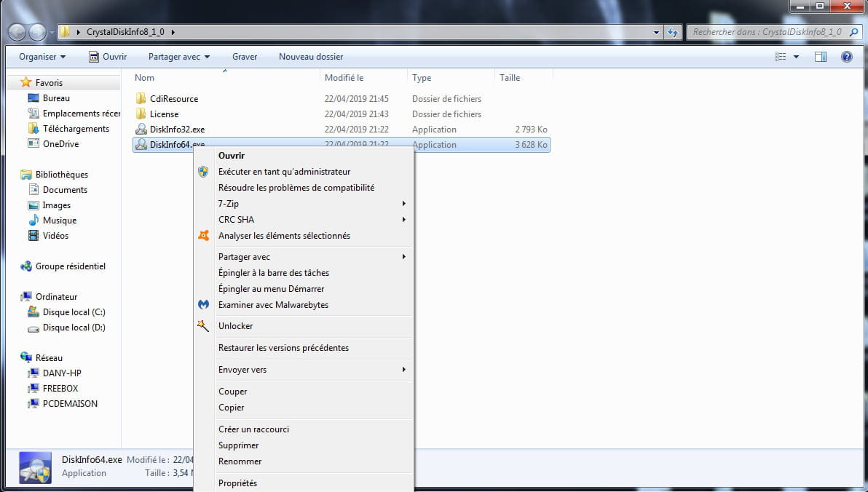This screenshot has width=868, height=492.
Task: Click the Musique note icon
Action: pos(33,221)
